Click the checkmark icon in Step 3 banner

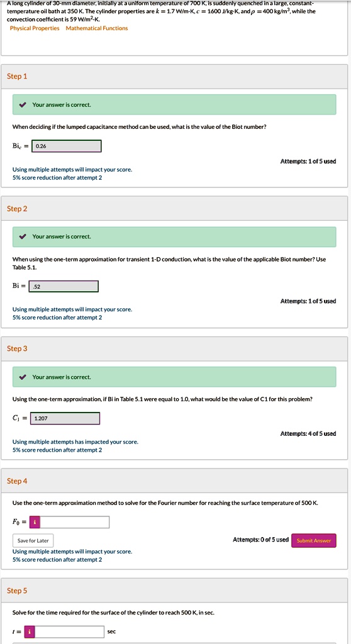23,377
